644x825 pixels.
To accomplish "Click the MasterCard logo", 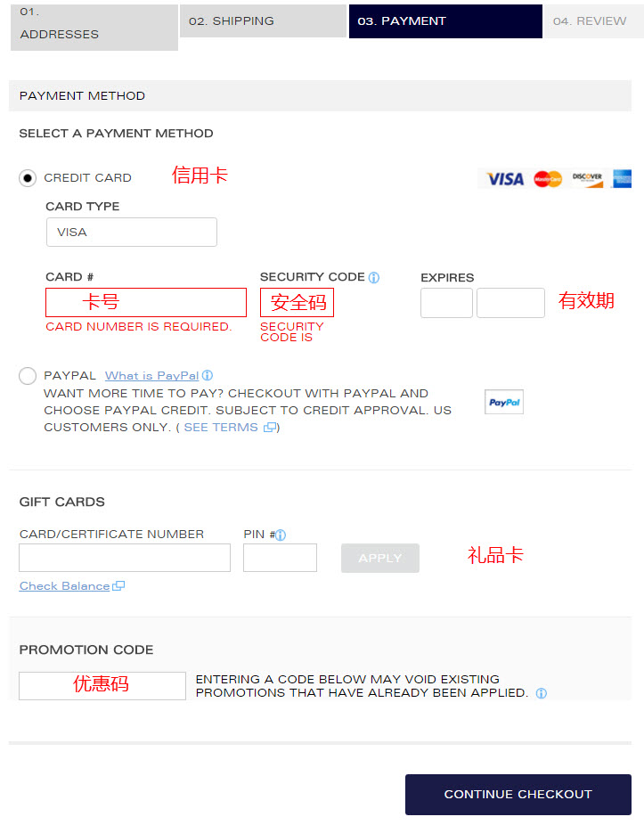I will tap(548, 179).
